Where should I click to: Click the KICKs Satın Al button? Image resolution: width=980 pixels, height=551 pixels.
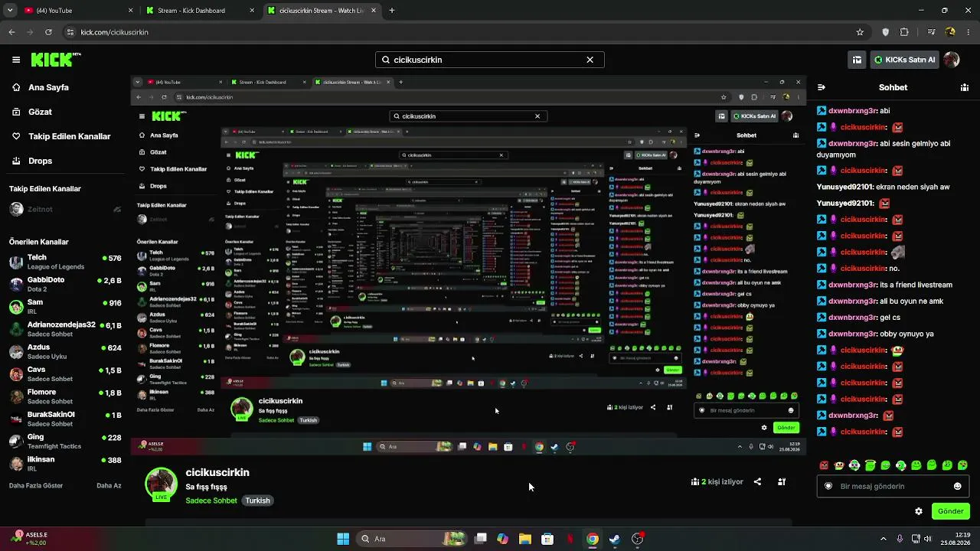click(904, 60)
